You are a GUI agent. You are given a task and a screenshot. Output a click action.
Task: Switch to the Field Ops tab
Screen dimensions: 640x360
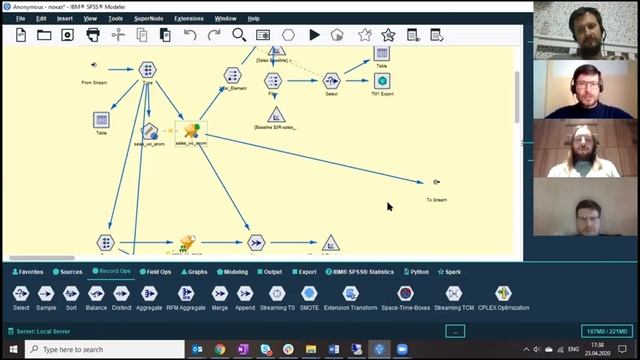pos(155,272)
